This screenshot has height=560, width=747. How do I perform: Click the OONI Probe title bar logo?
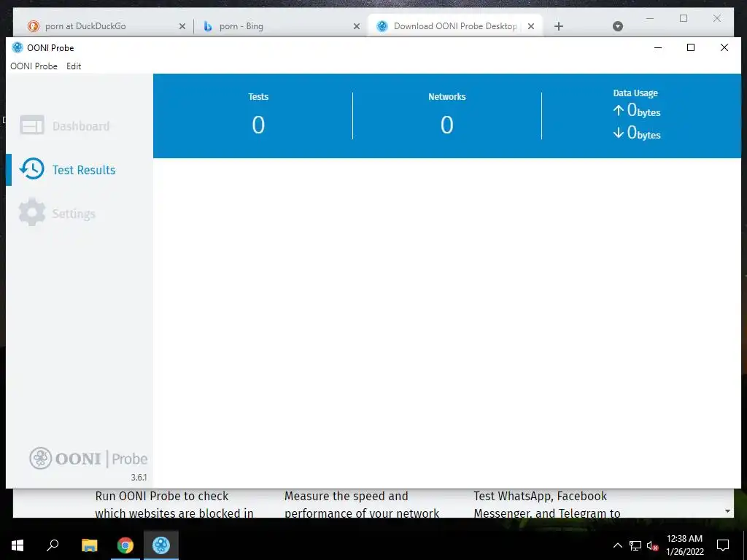18,47
